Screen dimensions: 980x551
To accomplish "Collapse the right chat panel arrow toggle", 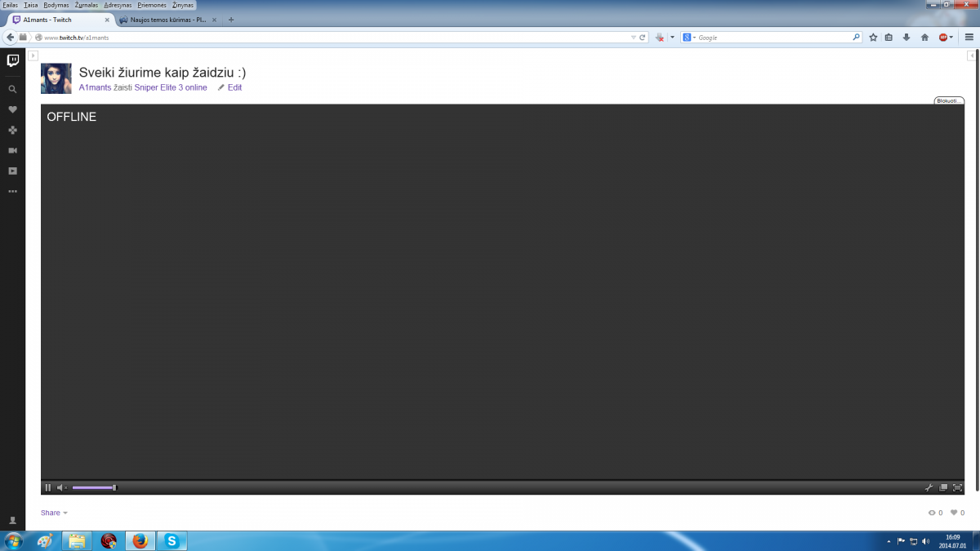I will point(971,56).
